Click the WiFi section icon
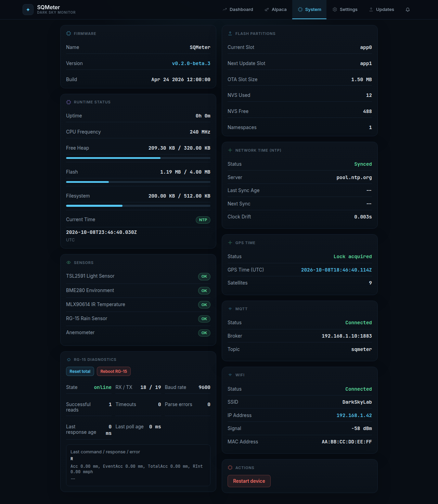The image size is (438, 504). [230, 375]
